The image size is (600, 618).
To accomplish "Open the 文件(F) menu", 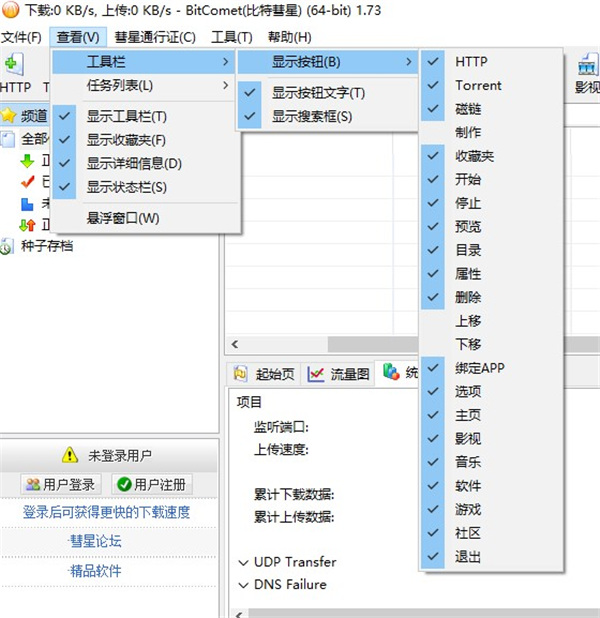I will coord(21,37).
